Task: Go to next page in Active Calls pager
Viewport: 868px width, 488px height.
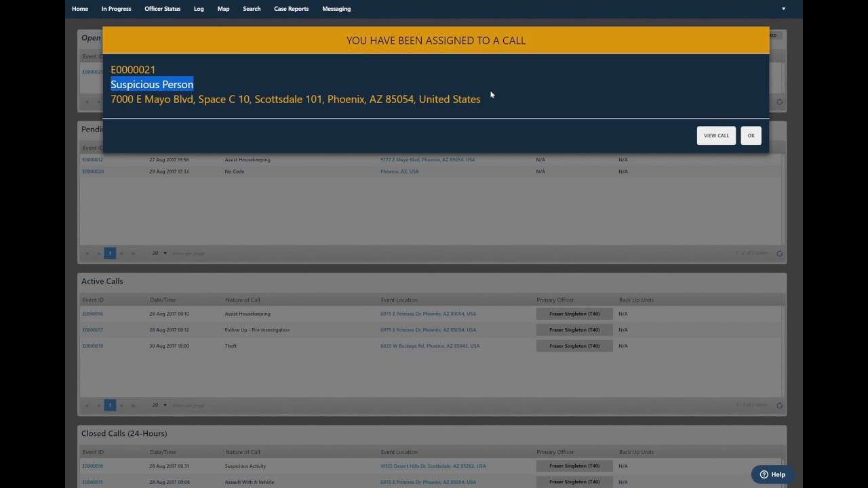Action: [x=121, y=405]
